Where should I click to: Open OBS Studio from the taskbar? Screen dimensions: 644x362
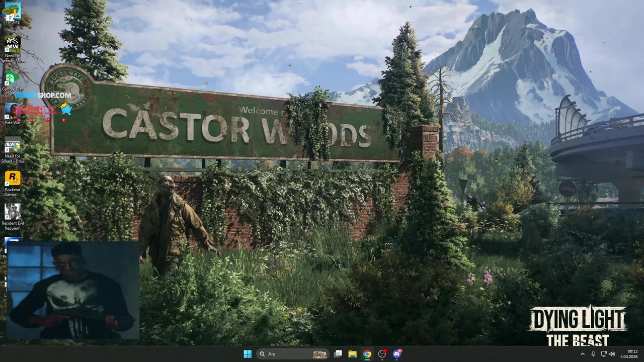[x=382, y=354]
